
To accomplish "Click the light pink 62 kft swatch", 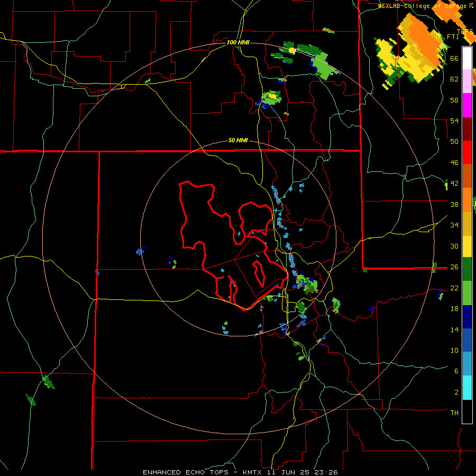I will (x=467, y=81).
